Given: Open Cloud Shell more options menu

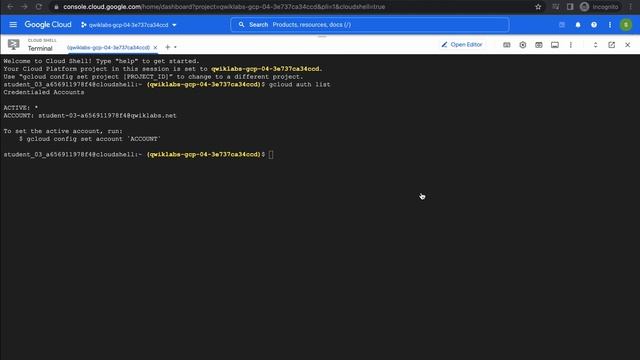Looking at the screenshot, I should coord(571,45).
